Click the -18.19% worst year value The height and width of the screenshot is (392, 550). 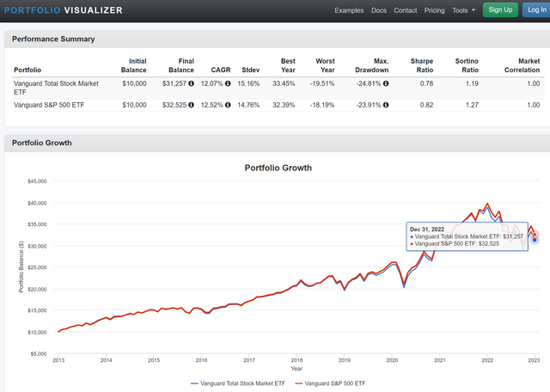(x=322, y=105)
